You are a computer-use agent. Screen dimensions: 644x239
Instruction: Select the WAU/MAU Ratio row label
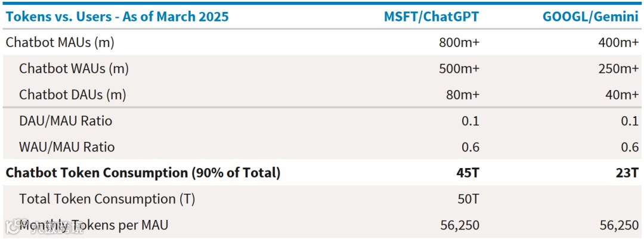tap(67, 147)
